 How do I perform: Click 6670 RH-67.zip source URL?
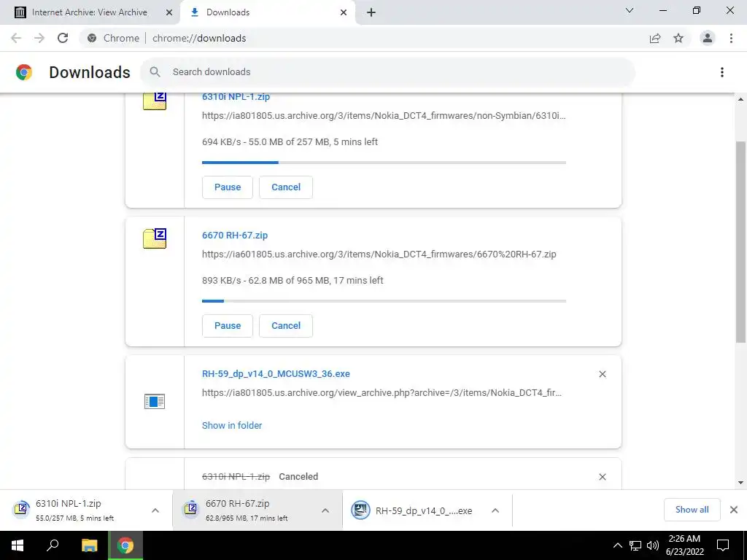point(379,254)
